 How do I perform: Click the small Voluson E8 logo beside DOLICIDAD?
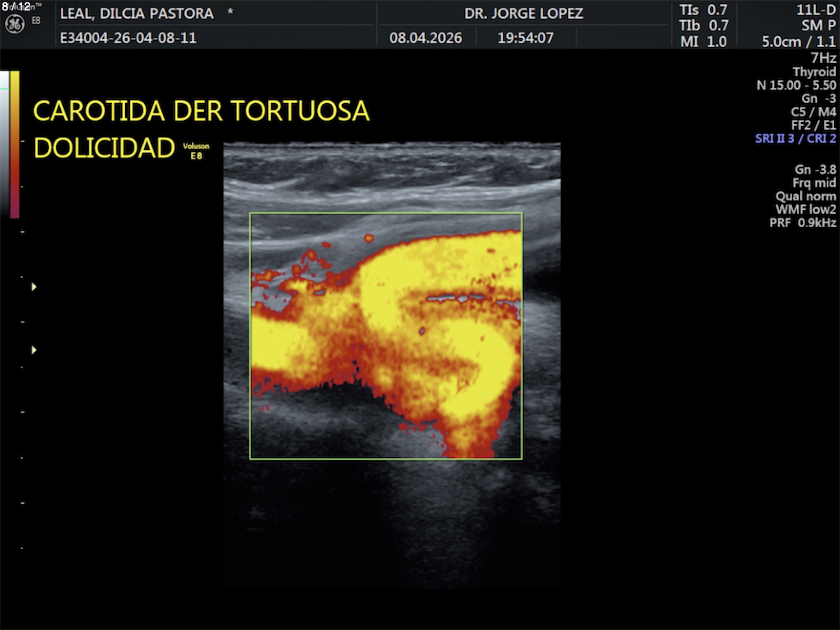[196, 151]
